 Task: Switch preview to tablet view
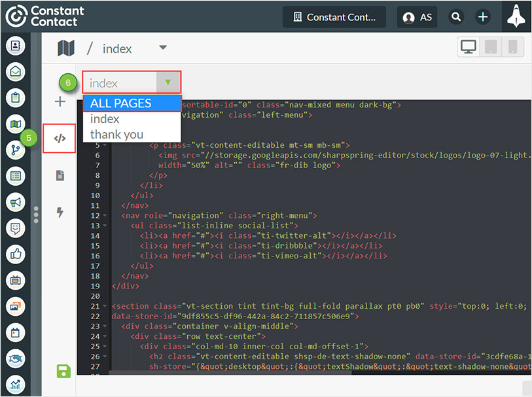[x=489, y=46]
